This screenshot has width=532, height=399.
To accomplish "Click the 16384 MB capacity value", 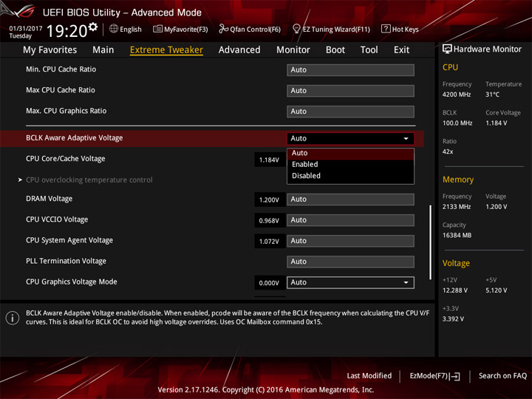I will tap(457, 235).
